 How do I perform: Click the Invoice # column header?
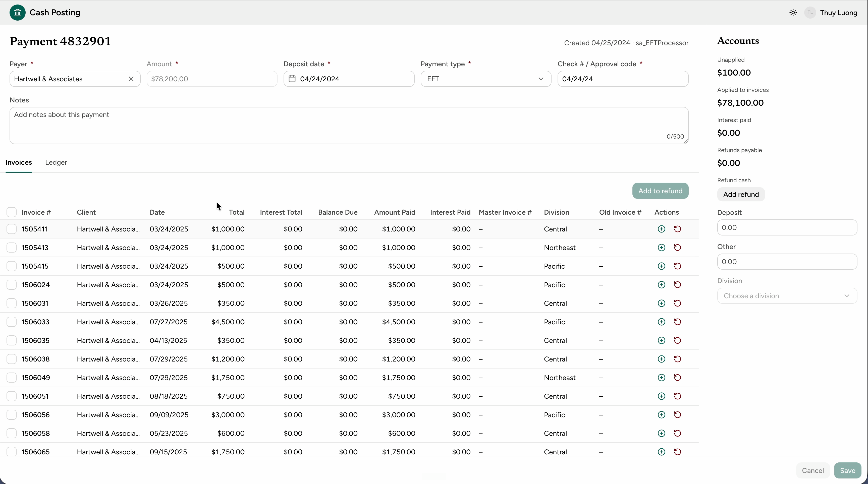(36, 212)
